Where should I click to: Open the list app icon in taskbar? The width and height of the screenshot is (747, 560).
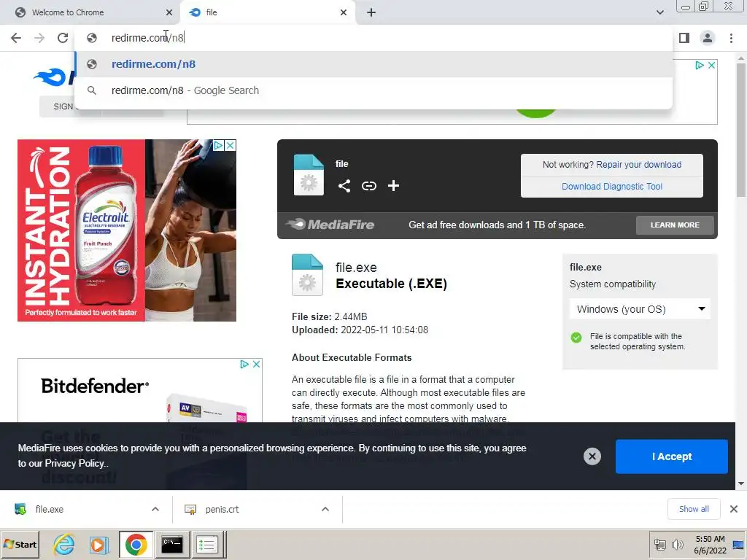pos(206,544)
